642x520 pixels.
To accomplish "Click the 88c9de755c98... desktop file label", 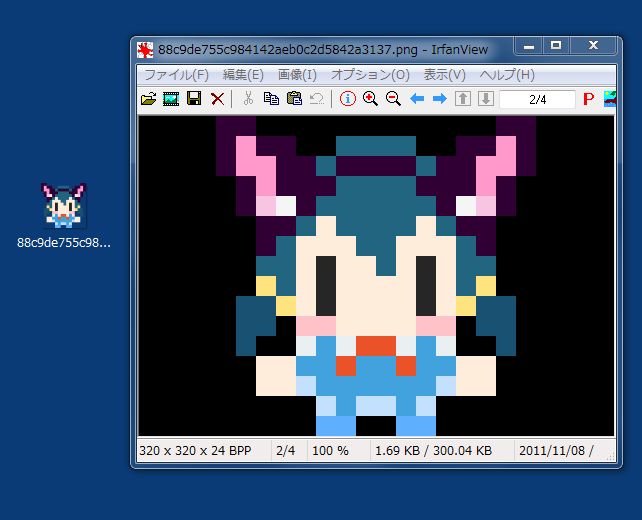I will click(x=64, y=243).
